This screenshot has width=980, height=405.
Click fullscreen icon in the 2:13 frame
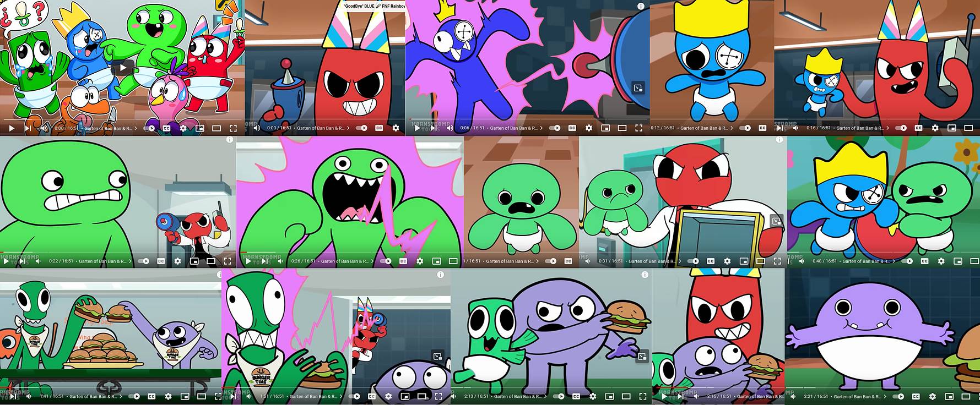(x=642, y=396)
